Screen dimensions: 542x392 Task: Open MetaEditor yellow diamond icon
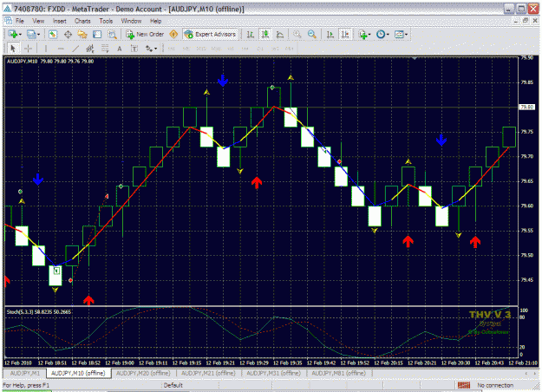tap(173, 34)
